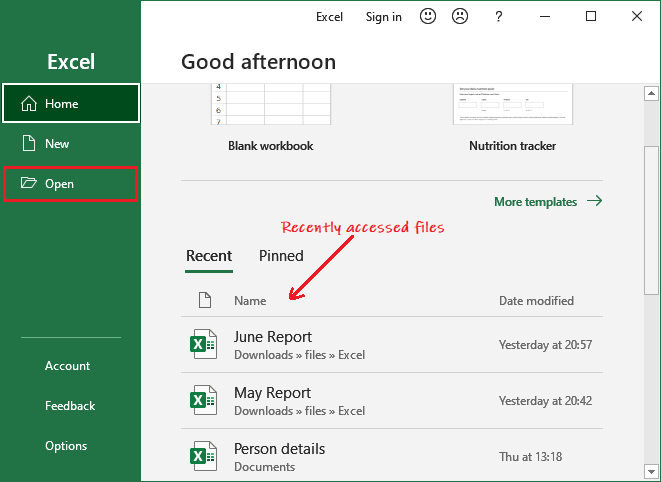Screen dimensions: 661x482
Task: Click June Report path Downloads » files » Excel
Action: coord(299,355)
